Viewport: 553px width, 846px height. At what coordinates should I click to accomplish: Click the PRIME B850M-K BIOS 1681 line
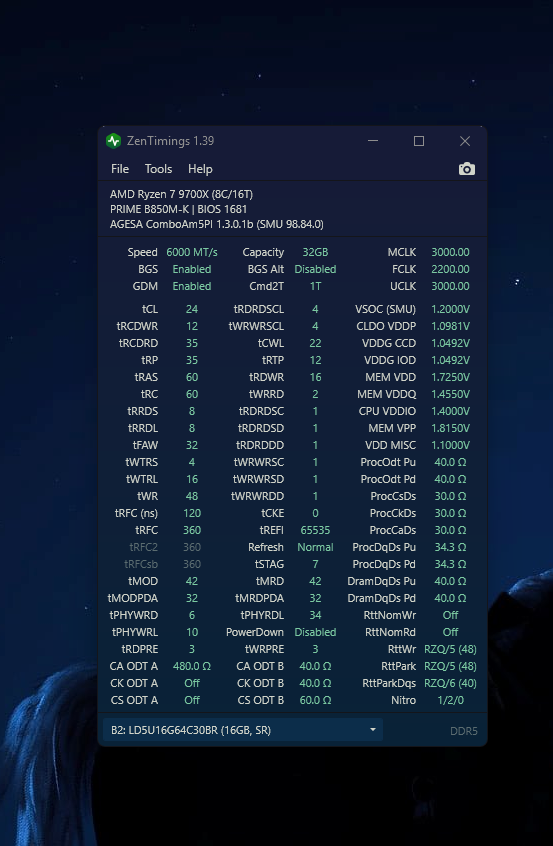click(179, 209)
